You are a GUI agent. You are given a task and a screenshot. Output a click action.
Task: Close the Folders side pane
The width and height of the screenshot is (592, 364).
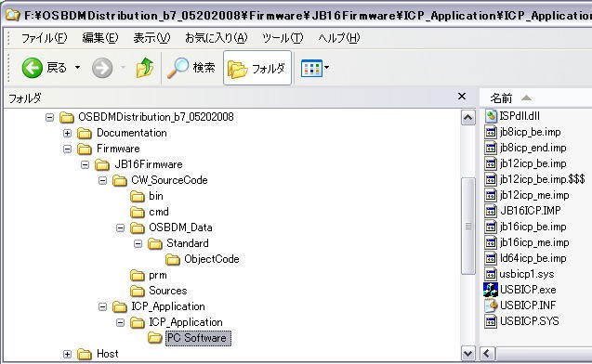(x=461, y=97)
